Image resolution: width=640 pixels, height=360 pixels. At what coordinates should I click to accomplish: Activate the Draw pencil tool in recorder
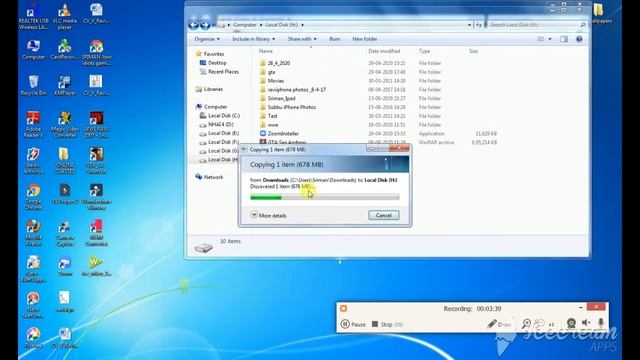click(499, 324)
